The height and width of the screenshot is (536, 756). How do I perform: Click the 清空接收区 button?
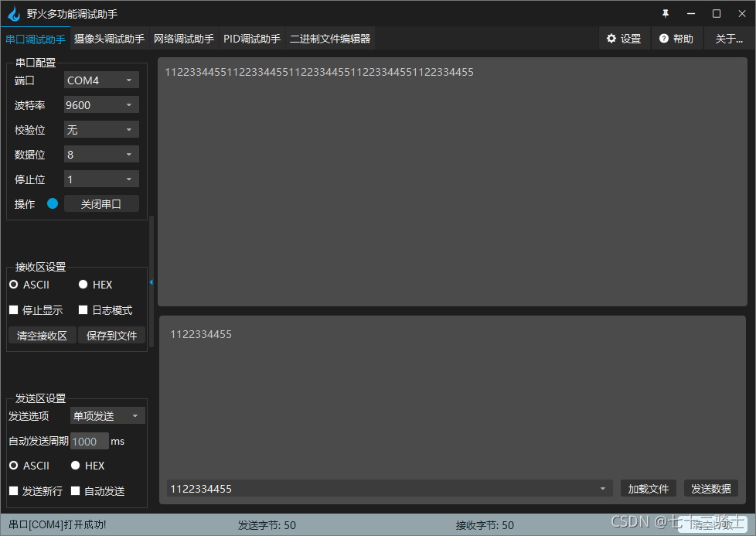point(43,336)
